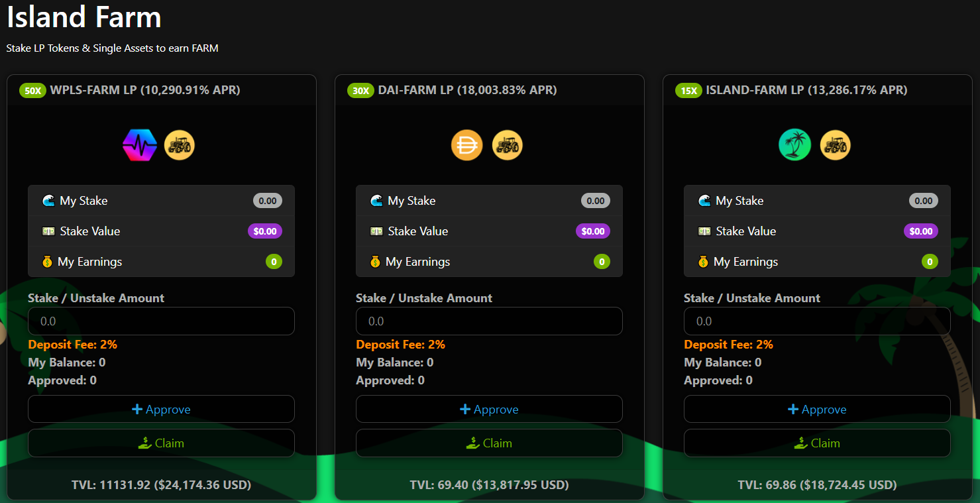Click the stake amount field on WPLS-FARM card
This screenshot has width=980, height=503.
pos(161,321)
